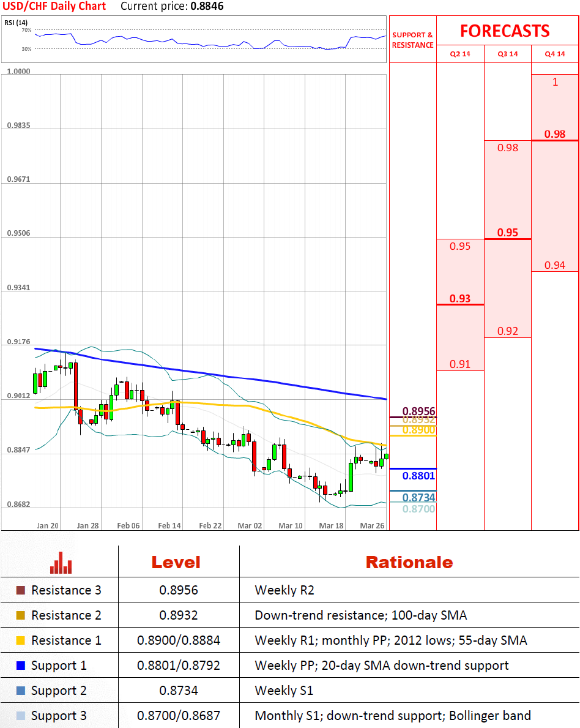
Task: Select the Q3 14 forecast column header
Action: click(508, 54)
